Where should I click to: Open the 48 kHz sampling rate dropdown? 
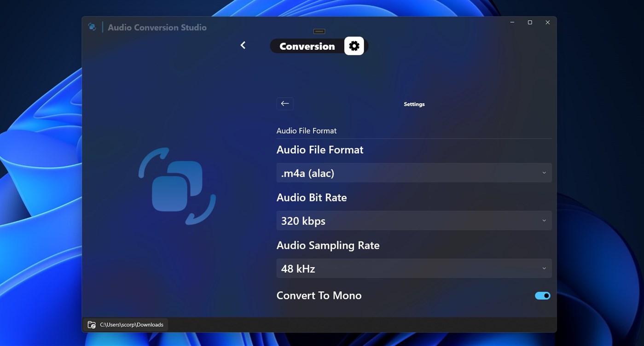(x=413, y=268)
